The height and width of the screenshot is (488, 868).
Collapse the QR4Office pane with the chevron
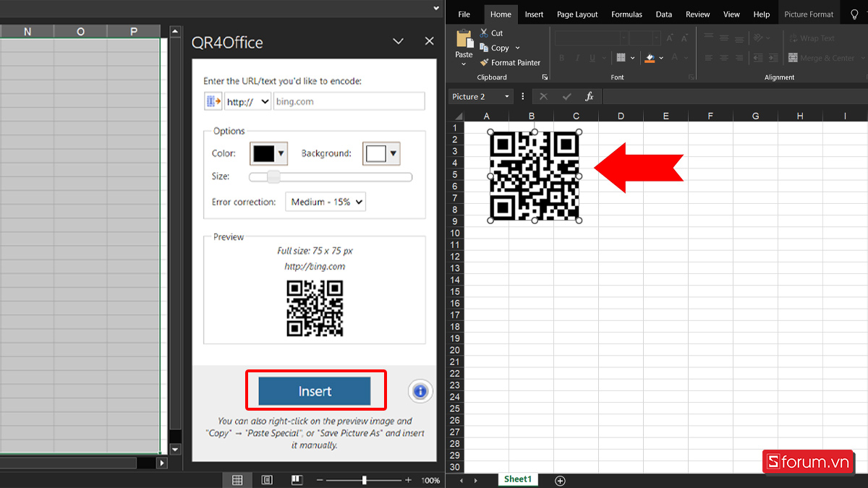click(x=398, y=41)
